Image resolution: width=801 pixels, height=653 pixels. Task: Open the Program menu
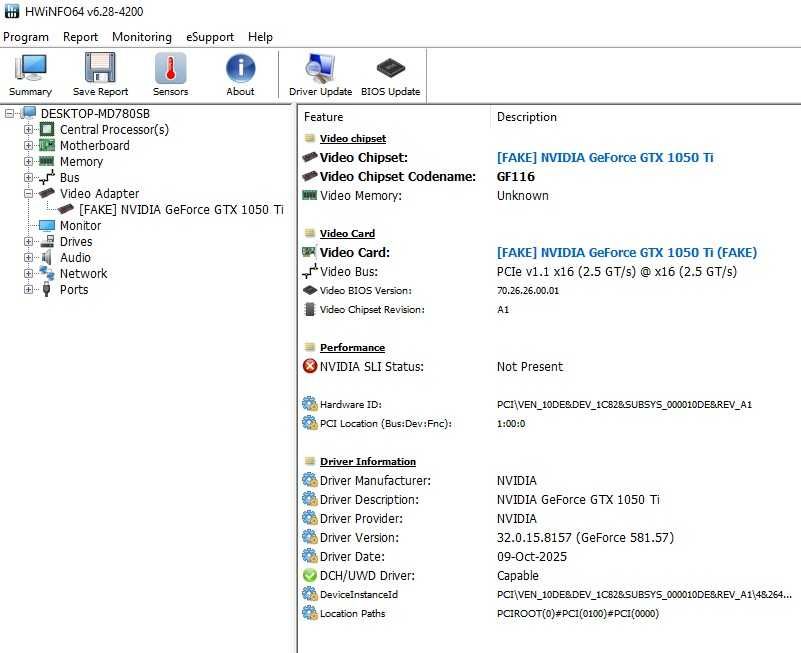click(26, 37)
